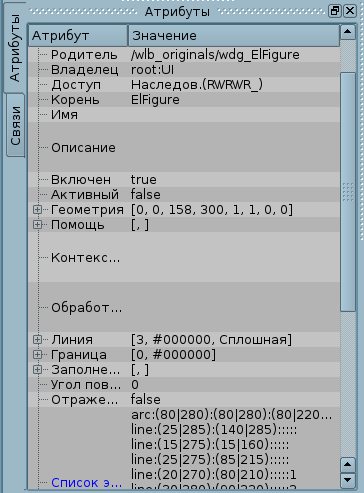Close the Атрибуты dock panel
The width and height of the screenshot is (364, 493).
coord(350,11)
